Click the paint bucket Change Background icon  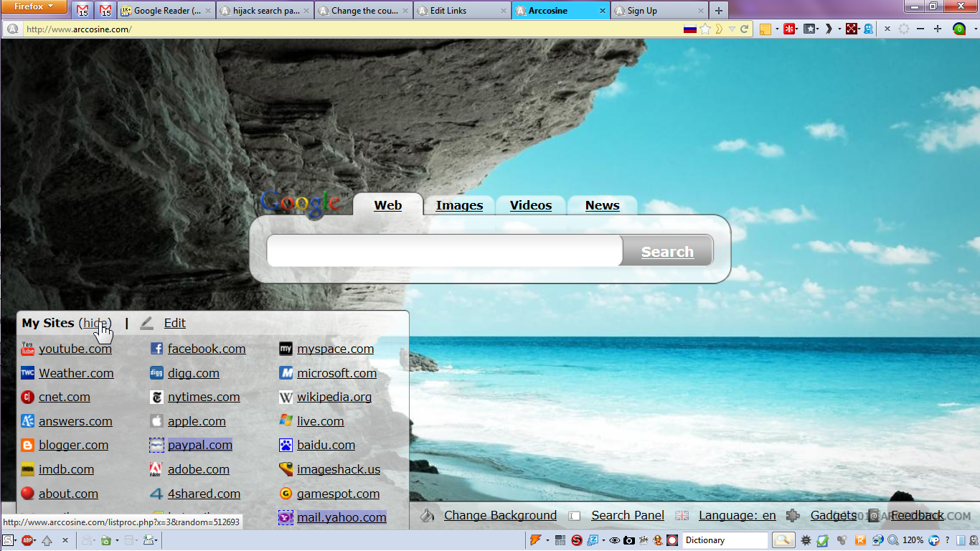point(427,515)
